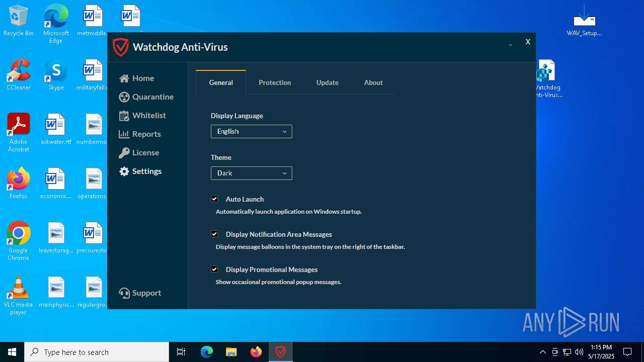Switch to the General tab
Screen dimensions: 644x362
click(x=221, y=82)
